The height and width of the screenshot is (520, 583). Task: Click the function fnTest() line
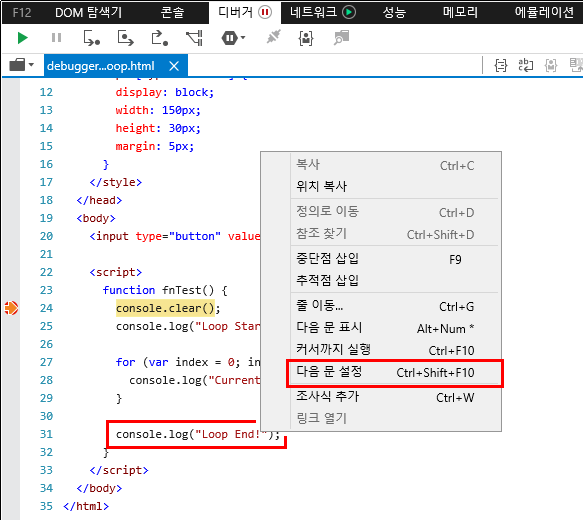coord(165,290)
